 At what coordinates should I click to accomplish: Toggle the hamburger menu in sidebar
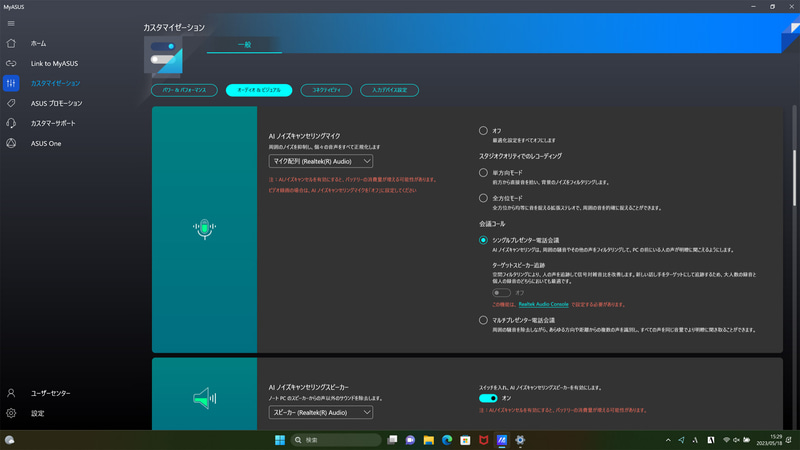(11, 23)
